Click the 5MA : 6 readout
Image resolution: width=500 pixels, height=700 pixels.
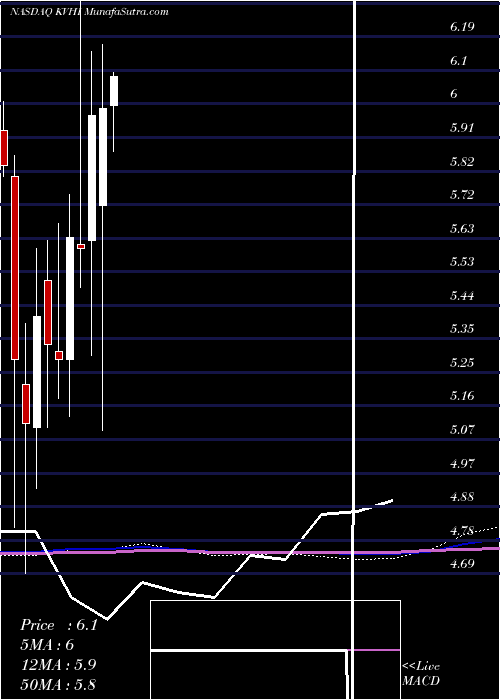coord(47,645)
